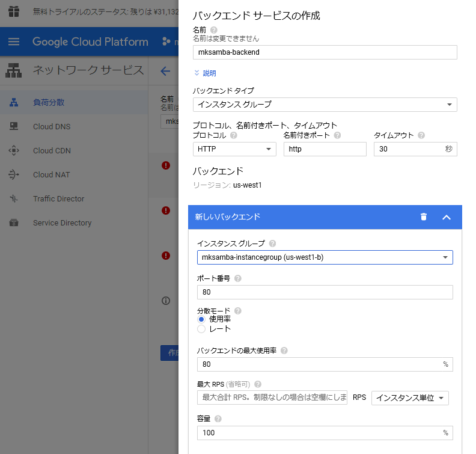The height and width of the screenshot is (454, 476).
Task: Open the mksamba-instancegroup dropdown
Action: click(325, 257)
